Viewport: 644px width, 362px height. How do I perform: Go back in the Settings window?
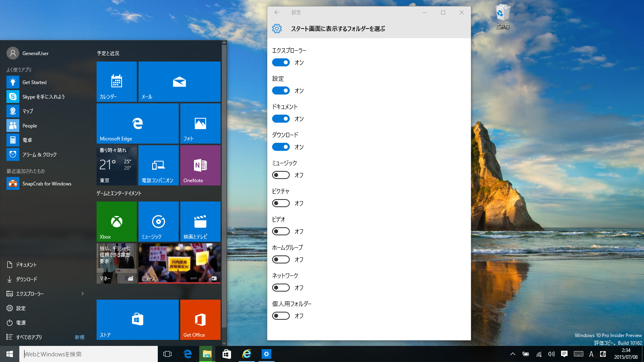coord(277,12)
